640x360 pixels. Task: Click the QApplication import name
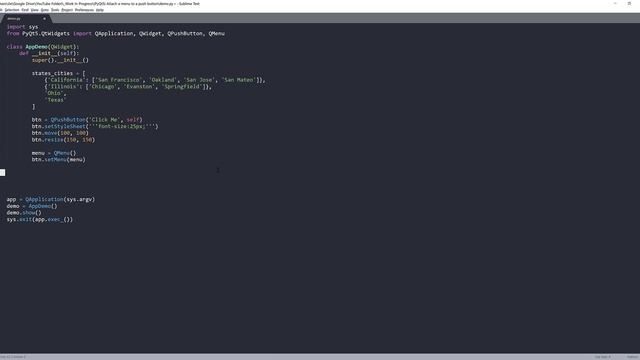(x=114, y=33)
